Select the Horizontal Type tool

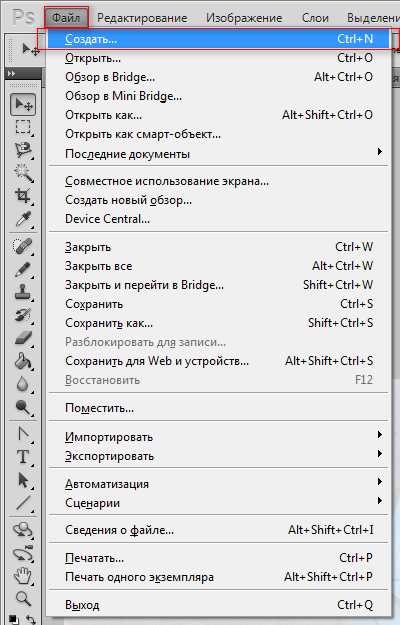click(x=23, y=456)
